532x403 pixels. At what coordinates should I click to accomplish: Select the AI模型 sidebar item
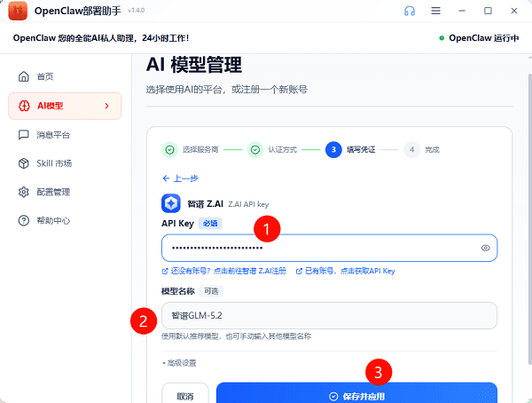pos(65,106)
